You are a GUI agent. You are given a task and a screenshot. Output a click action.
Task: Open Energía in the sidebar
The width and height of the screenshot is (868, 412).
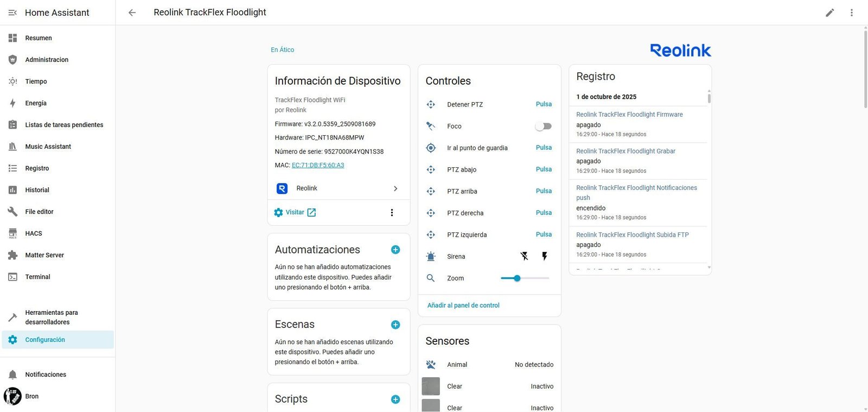(58, 103)
